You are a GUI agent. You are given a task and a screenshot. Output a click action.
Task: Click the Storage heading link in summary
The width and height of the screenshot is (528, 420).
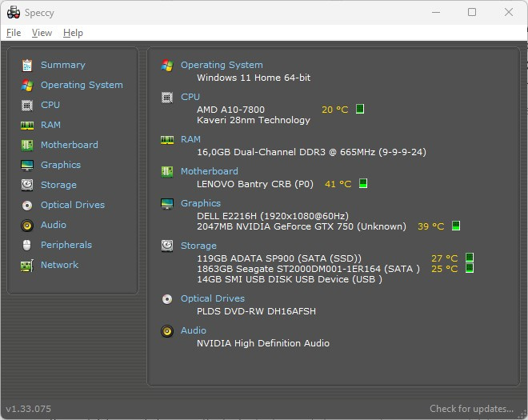click(198, 246)
